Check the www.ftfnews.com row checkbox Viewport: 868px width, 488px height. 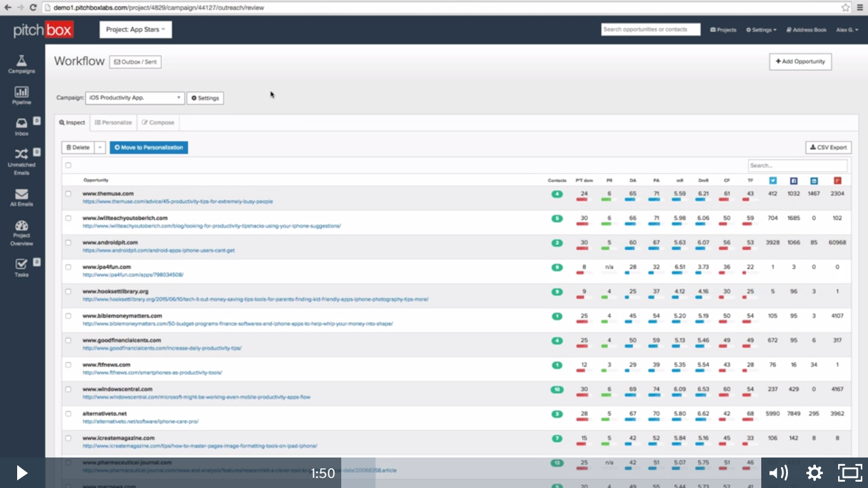pyautogui.click(x=68, y=365)
